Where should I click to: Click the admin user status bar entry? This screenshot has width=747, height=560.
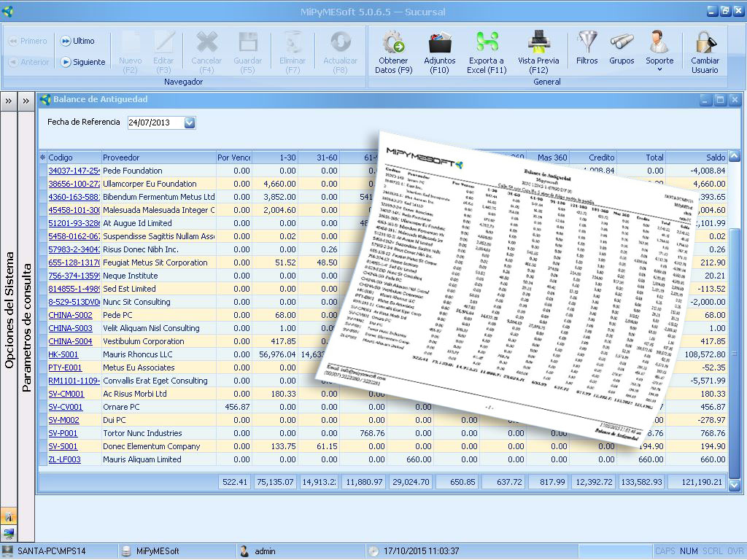coord(258,551)
